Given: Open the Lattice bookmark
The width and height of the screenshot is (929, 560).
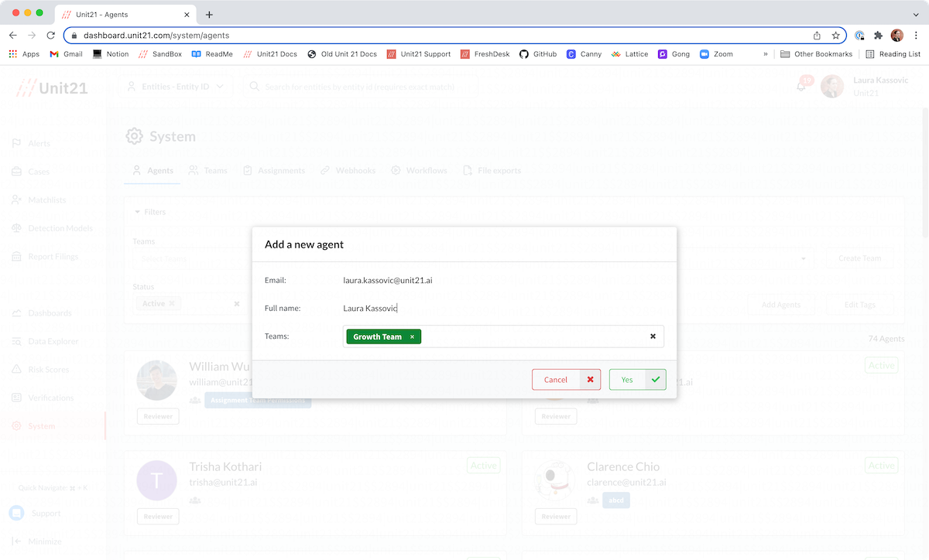Looking at the screenshot, I should [629, 54].
